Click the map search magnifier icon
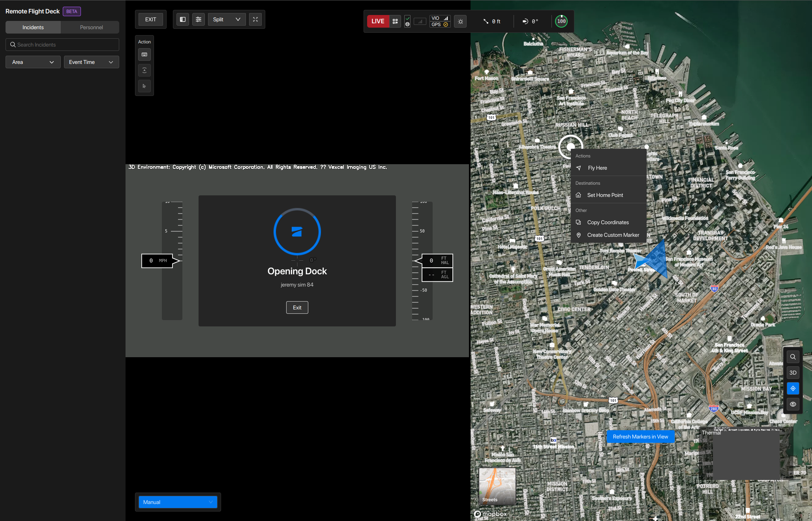Viewport: 812px width, 521px height. coord(793,357)
